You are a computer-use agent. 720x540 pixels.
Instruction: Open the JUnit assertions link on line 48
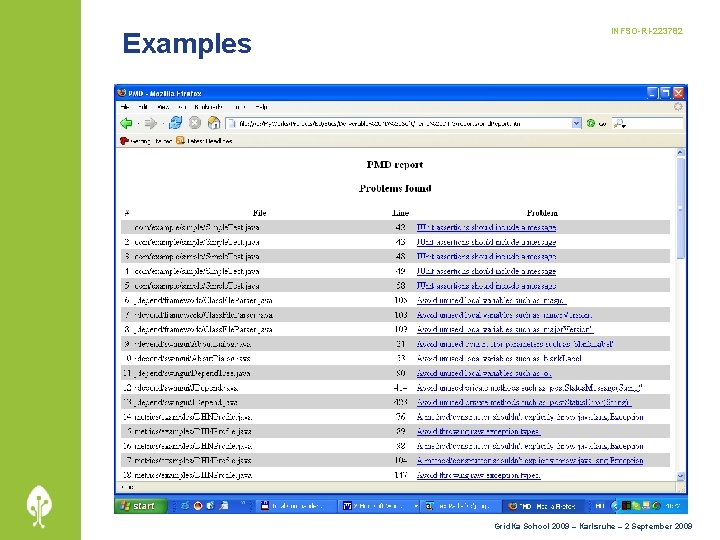tap(486, 256)
